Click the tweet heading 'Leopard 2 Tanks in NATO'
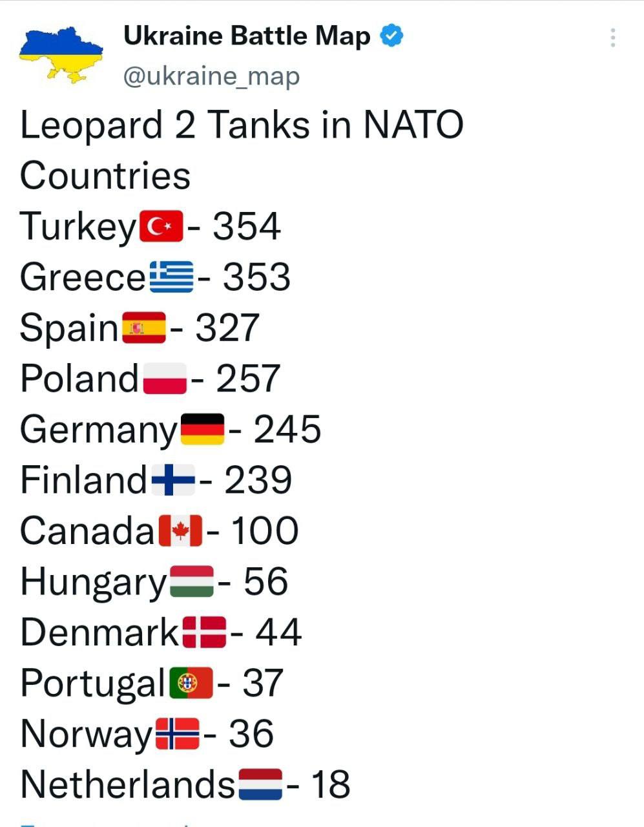 pos(242,125)
